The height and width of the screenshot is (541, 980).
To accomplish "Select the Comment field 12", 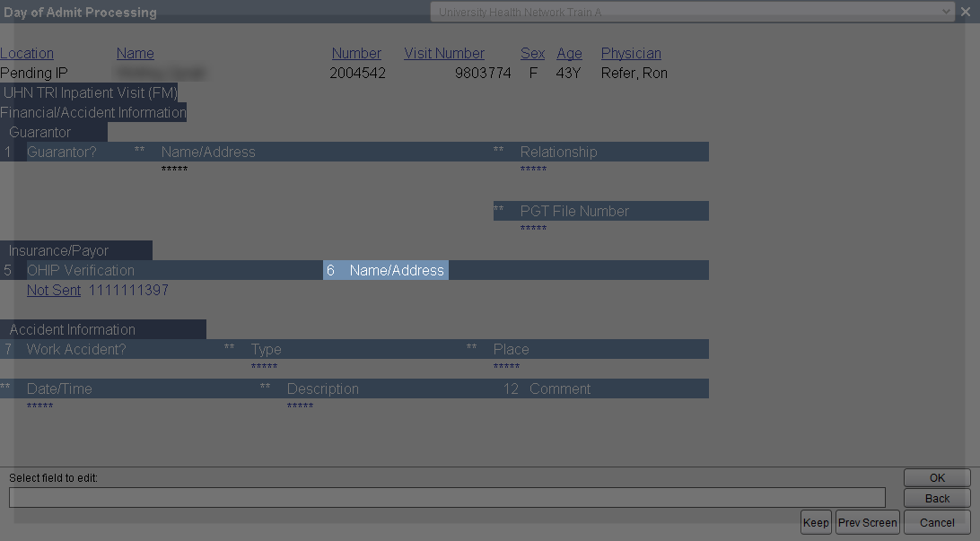I will tap(559, 388).
